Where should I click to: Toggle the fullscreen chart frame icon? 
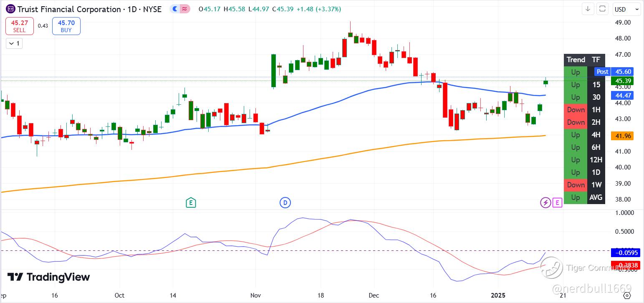point(602,9)
